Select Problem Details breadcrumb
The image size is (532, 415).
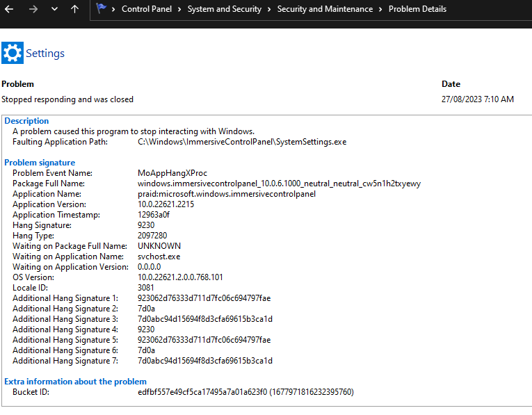pos(417,9)
